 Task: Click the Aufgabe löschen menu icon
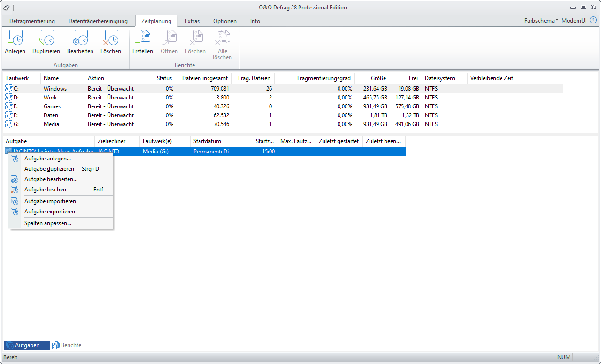(x=15, y=190)
